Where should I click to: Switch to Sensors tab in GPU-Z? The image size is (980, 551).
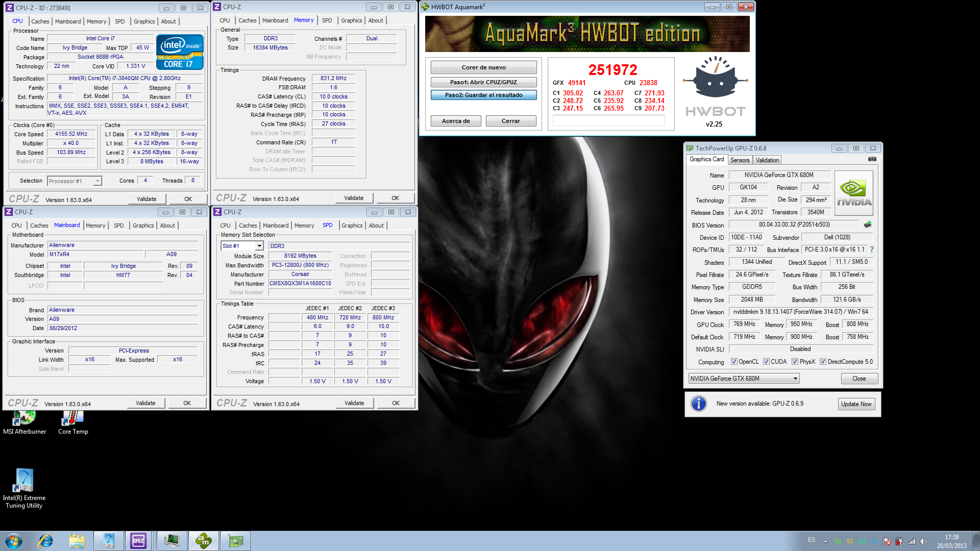point(740,160)
